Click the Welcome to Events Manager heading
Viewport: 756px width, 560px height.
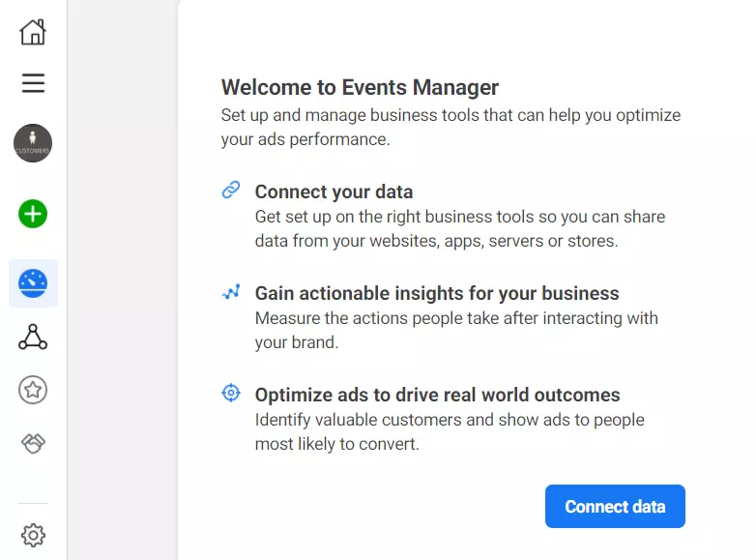point(360,88)
